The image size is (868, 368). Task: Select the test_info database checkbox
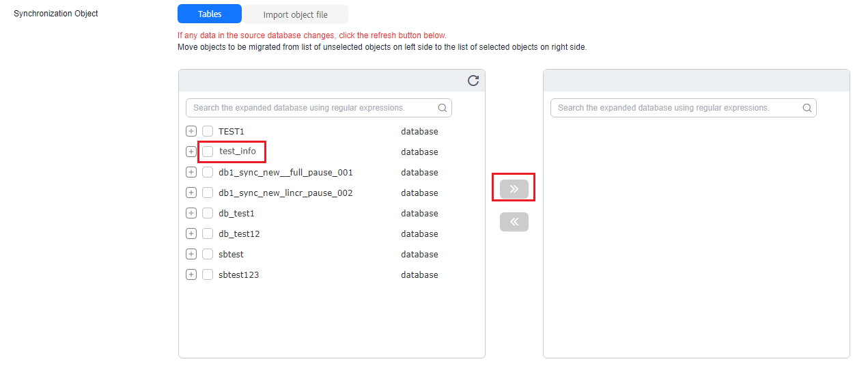[208, 152]
